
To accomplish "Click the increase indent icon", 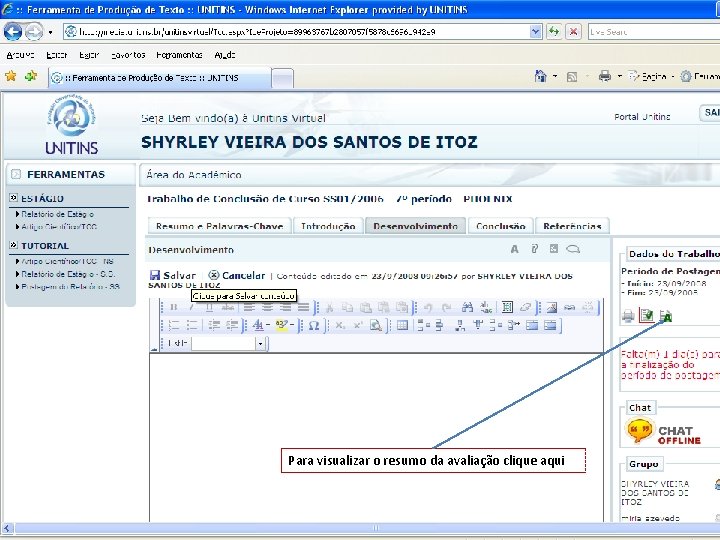I will coord(232,326).
